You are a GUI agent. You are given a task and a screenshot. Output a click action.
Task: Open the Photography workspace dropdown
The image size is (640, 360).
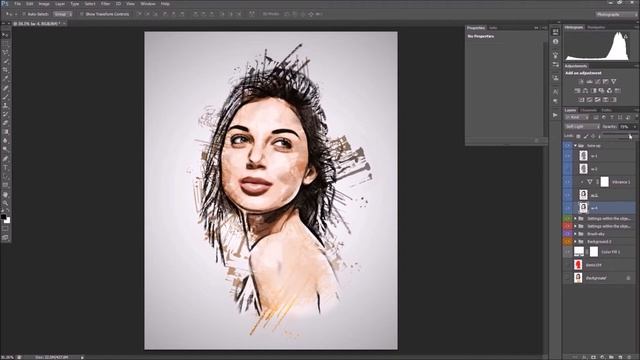click(616, 14)
